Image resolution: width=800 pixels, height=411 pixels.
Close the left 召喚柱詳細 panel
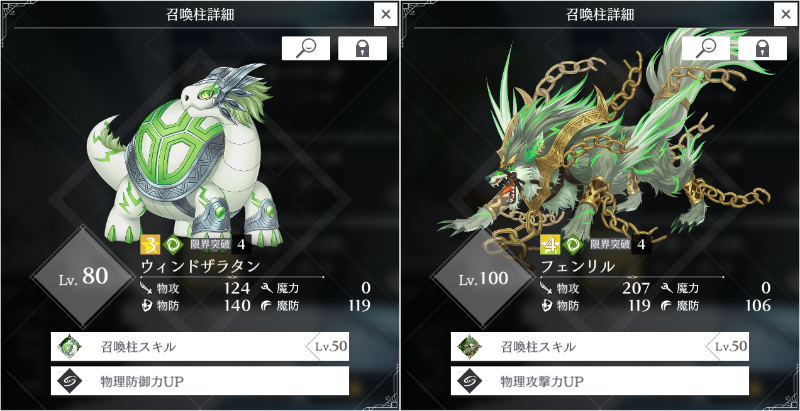click(x=386, y=14)
